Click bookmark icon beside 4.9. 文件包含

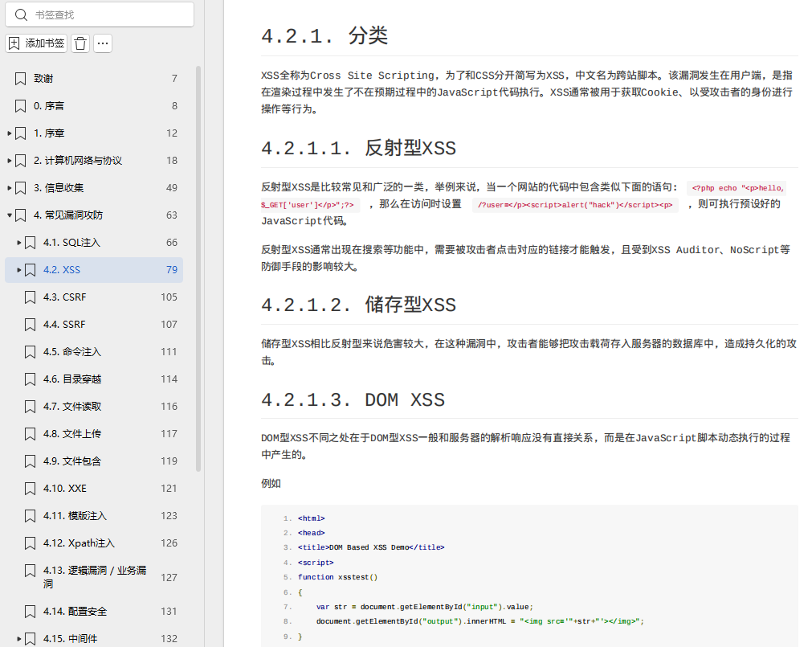[30, 461]
